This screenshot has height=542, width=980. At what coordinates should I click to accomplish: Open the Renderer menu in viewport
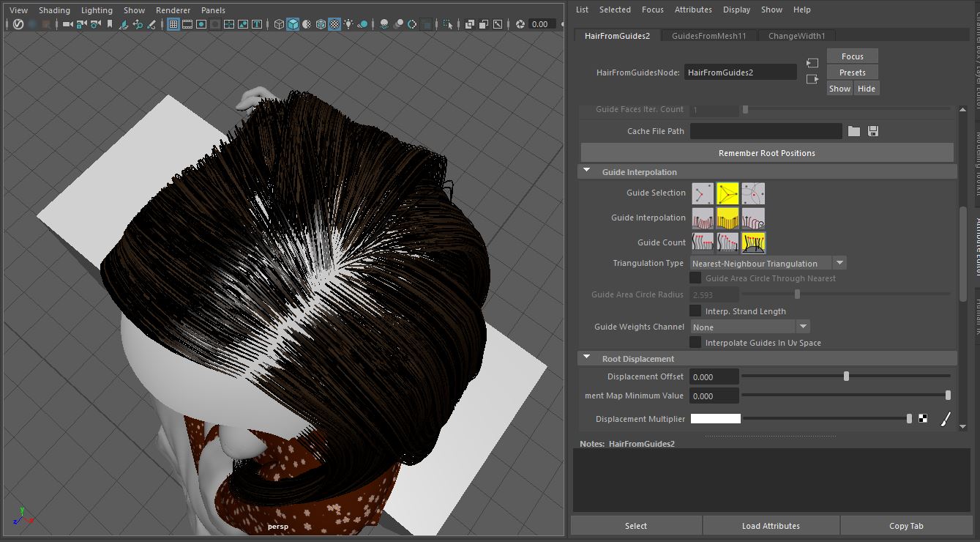pyautogui.click(x=173, y=10)
